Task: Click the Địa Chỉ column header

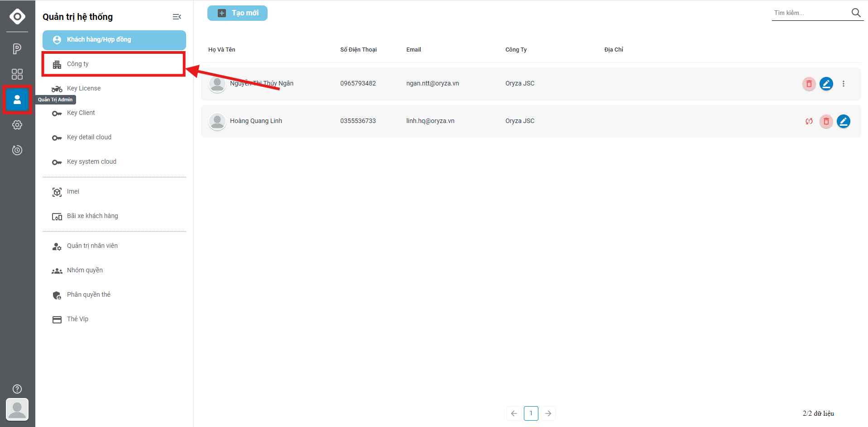Action: coord(614,50)
